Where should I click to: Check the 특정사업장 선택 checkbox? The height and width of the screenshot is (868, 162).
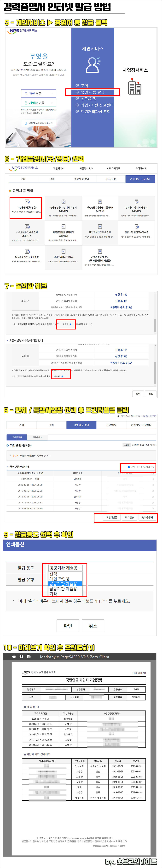138,467
